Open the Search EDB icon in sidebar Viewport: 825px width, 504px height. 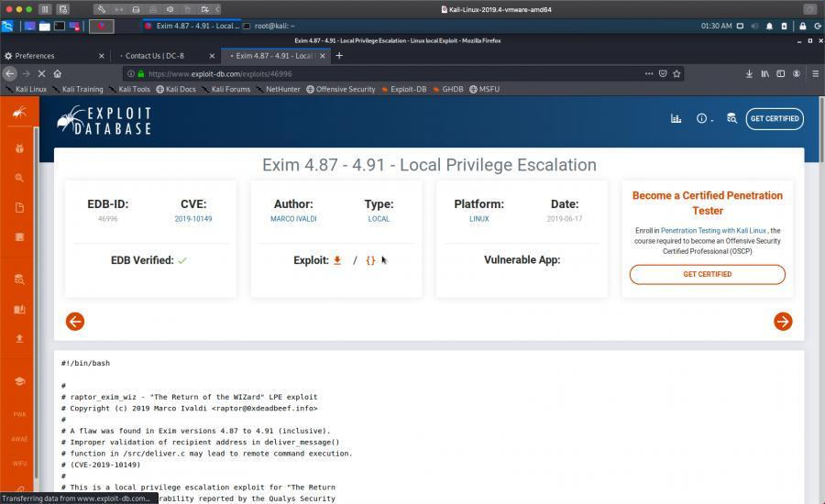pyautogui.click(x=19, y=279)
